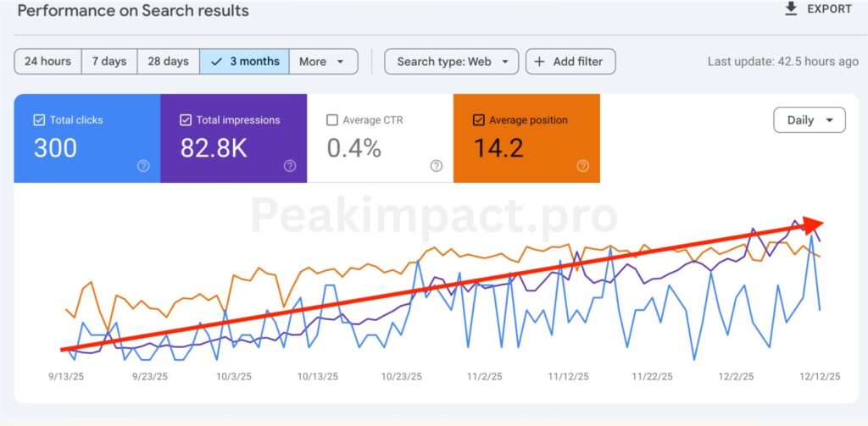Viewport: 868px width, 426px height.
Task: Open the More date range dropdown
Action: 323,62
